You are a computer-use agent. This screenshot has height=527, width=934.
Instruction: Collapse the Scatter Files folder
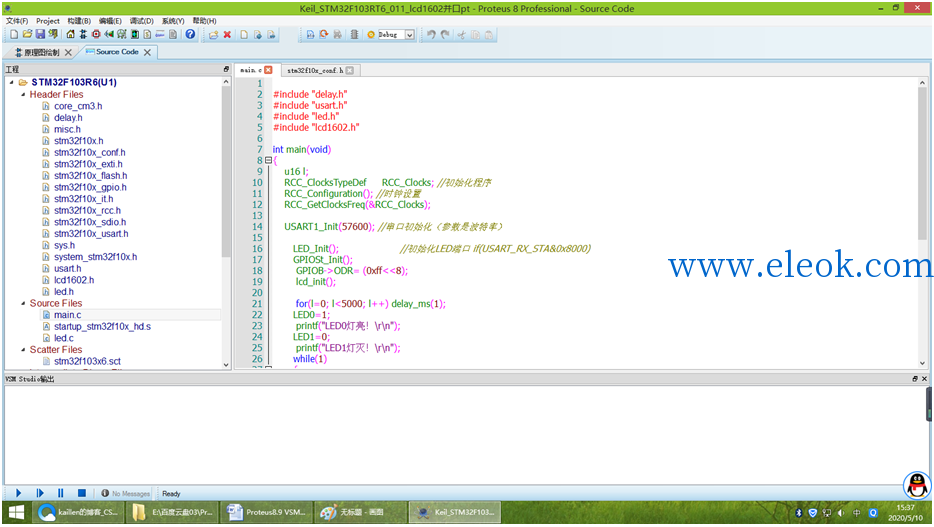23,350
